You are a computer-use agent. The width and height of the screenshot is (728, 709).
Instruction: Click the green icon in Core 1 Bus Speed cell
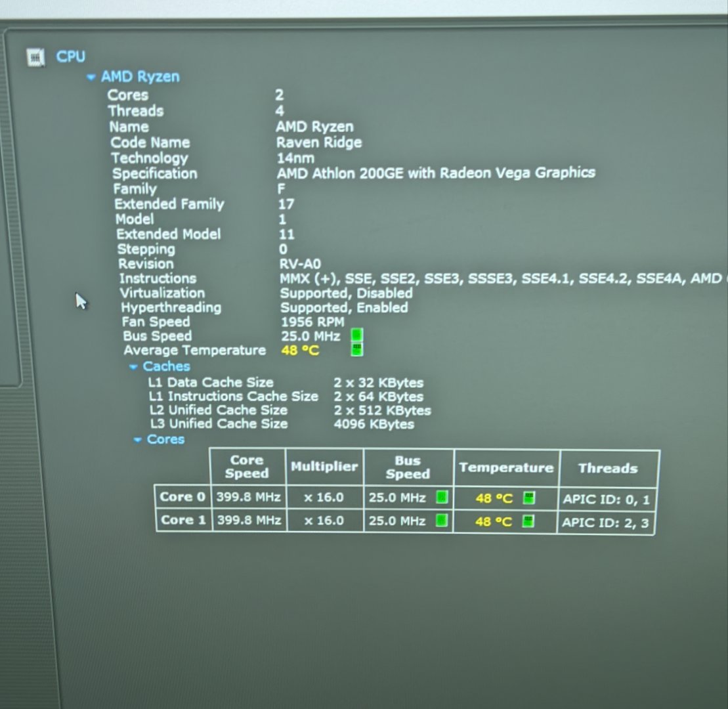pyautogui.click(x=442, y=520)
